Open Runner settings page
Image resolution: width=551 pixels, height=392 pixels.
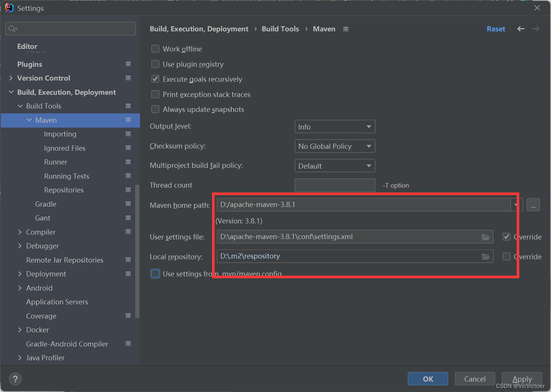[56, 162]
